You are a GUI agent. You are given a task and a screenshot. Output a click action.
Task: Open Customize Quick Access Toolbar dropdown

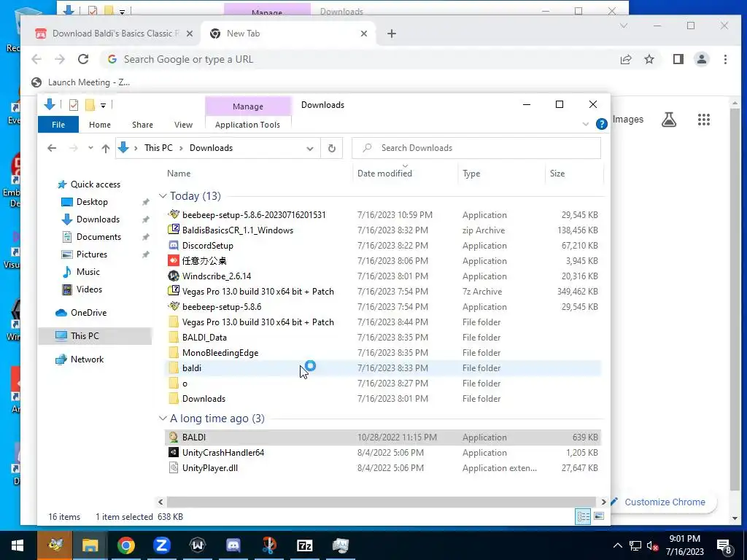103,105
